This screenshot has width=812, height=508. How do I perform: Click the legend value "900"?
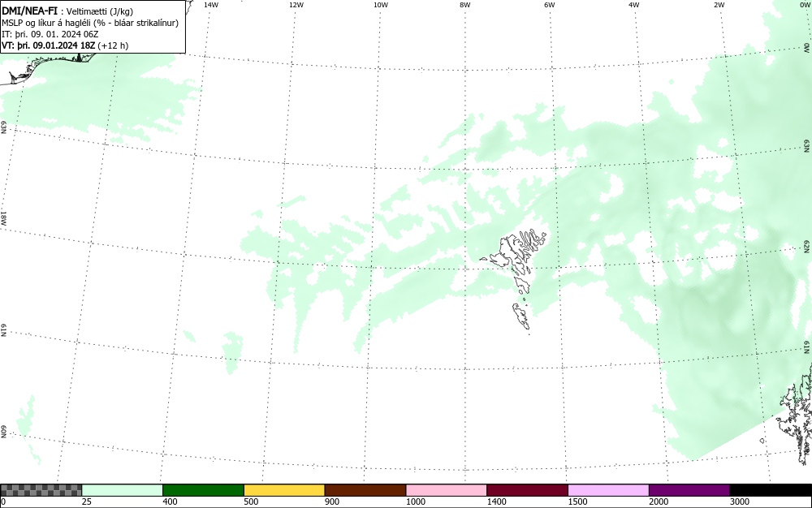pyautogui.click(x=332, y=502)
